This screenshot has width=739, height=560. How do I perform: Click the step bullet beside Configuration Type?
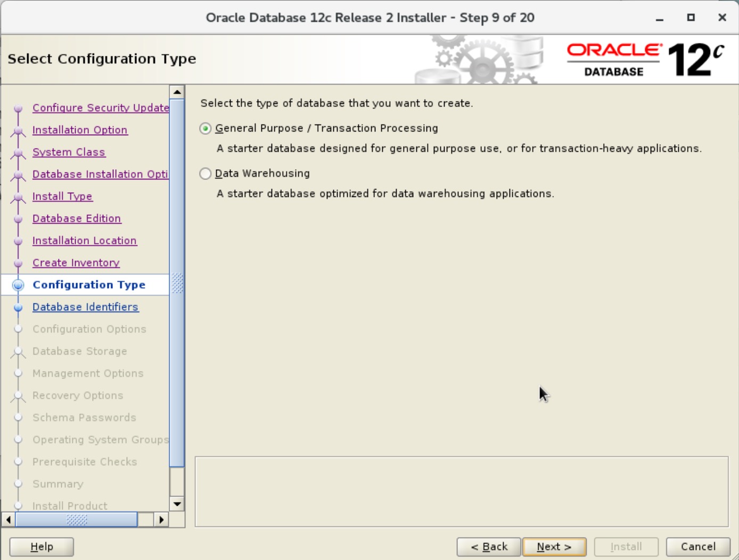[18, 285]
